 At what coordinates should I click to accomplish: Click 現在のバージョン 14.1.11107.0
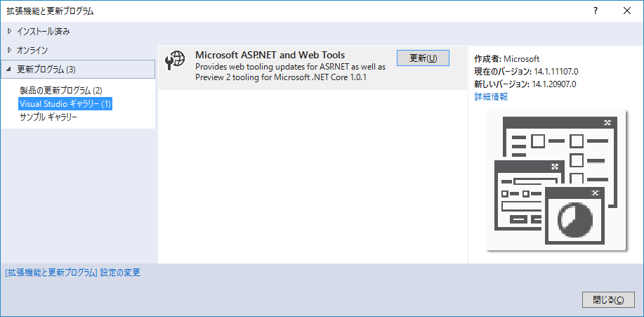tap(526, 72)
